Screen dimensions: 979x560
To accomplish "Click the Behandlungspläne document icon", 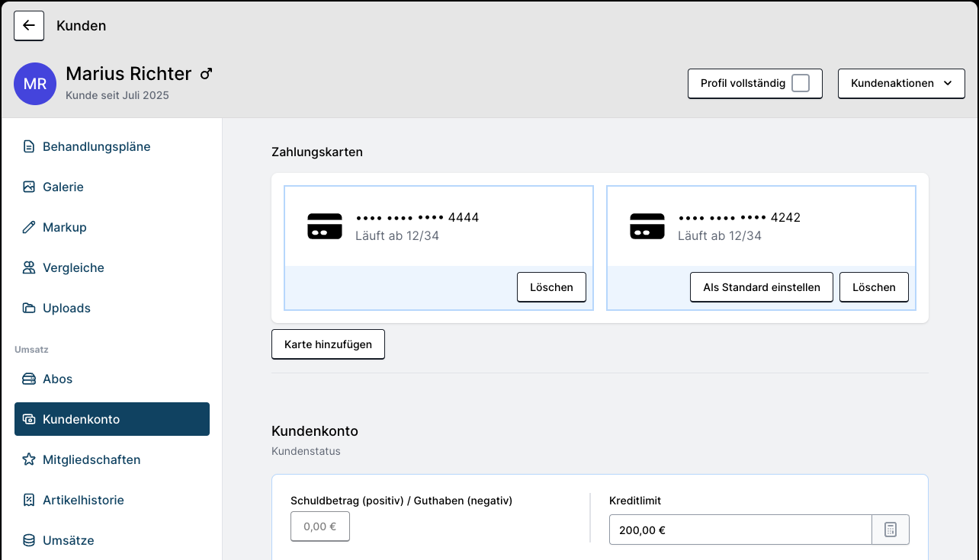I will point(29,146).
